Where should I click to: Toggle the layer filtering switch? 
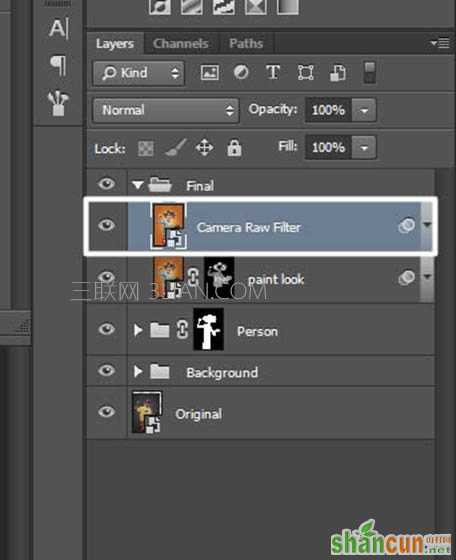pyautogui.click(x=370, y=72)
